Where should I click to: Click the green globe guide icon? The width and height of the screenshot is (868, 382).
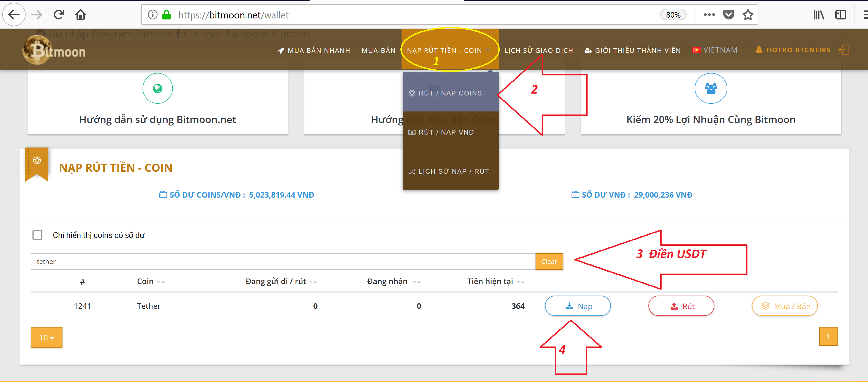point(157,88)
